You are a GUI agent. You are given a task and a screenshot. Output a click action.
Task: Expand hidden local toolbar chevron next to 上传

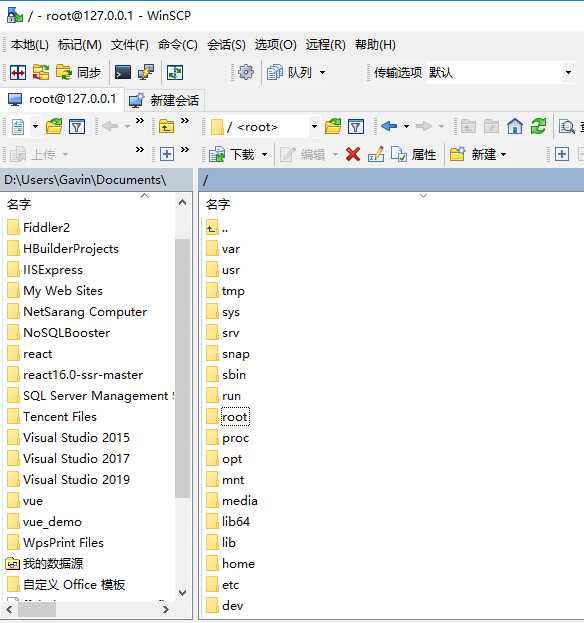(x=139, y=150)
